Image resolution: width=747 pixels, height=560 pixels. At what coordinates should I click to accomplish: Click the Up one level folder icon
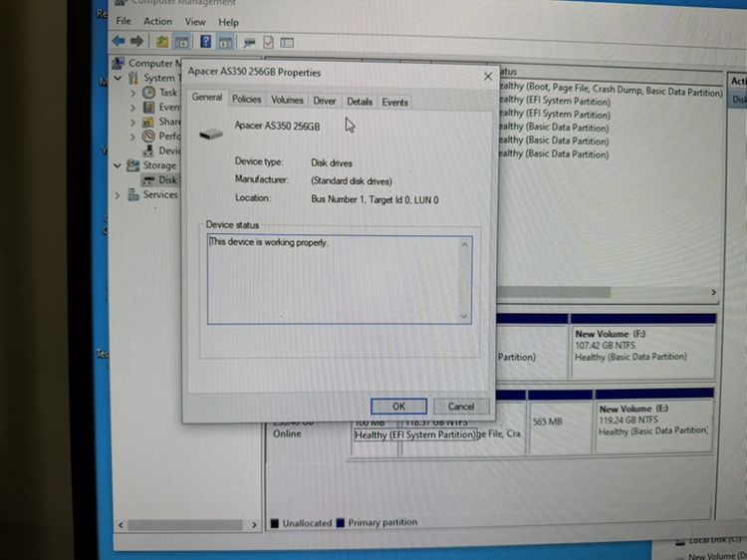(162, 42)
